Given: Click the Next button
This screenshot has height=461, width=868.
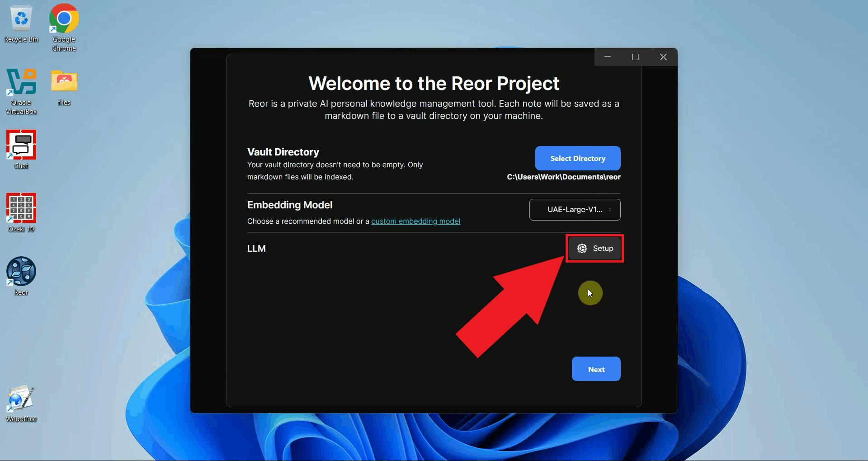Looking at the screenshot, I should tap(596, 369).
